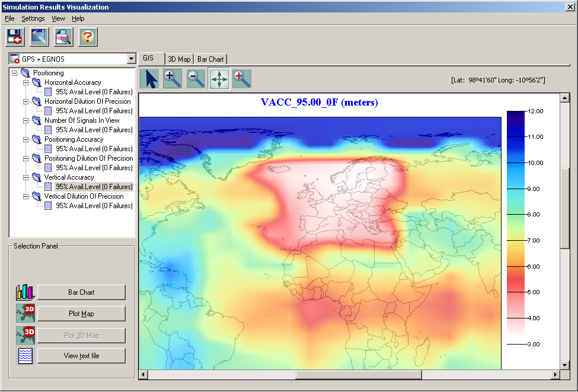578x392 pixels.
Task: Collapse the Horizontal Accuracy tree node
Action: click(26, 82)
